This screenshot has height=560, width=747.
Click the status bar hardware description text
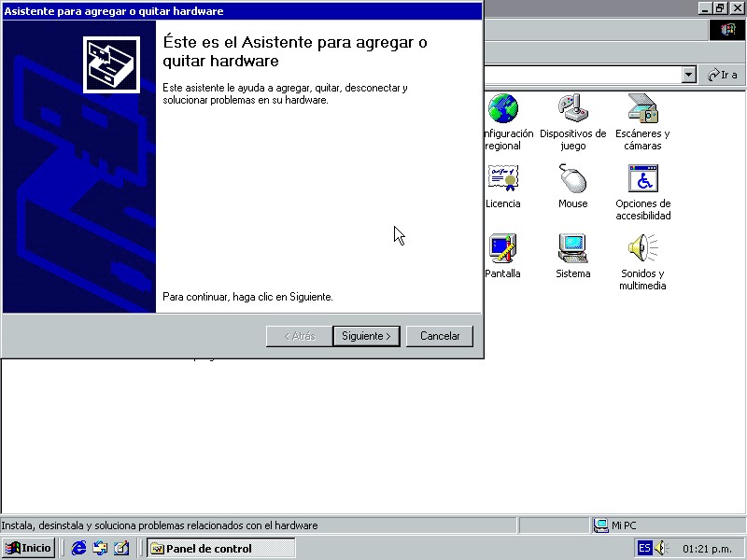[x=160, y=525]
